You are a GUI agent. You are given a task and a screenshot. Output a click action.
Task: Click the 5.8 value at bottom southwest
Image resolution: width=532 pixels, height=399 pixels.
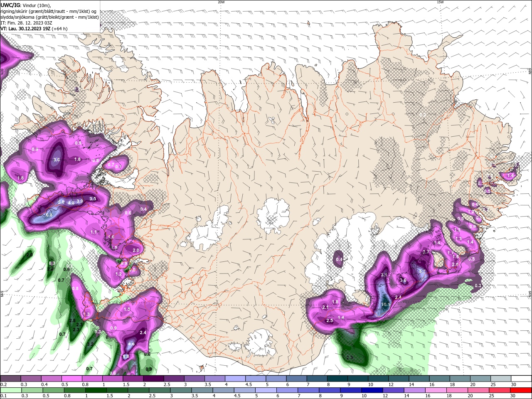click(x=126, y=356)
